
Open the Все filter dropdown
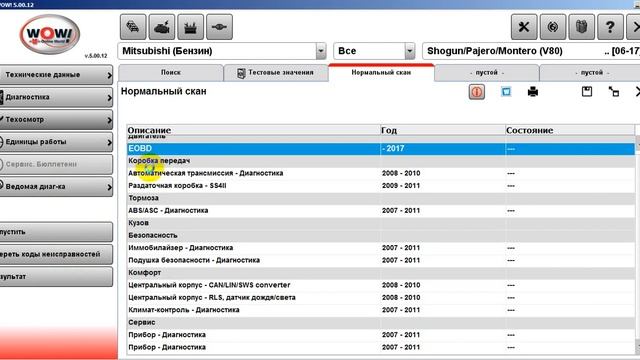pos(410,51)
